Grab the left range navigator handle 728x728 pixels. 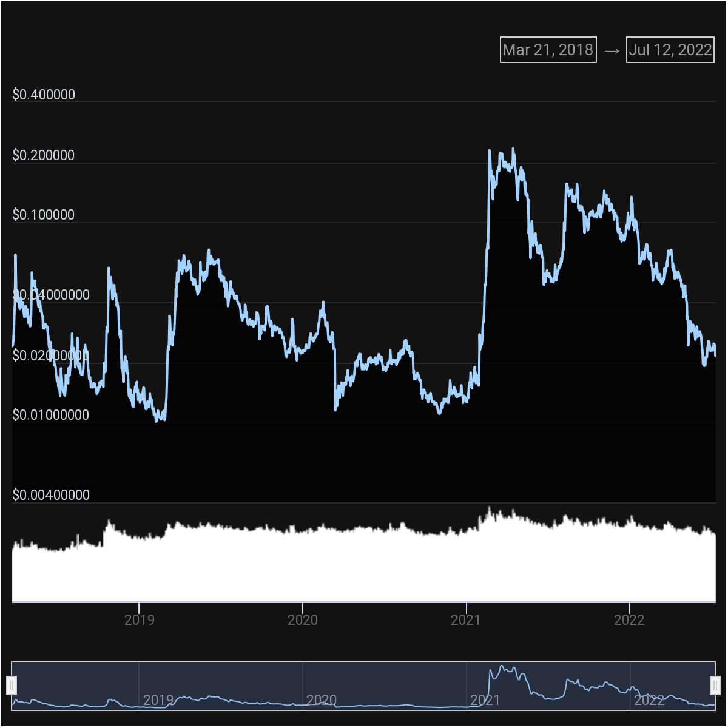[x=12, y=686]
